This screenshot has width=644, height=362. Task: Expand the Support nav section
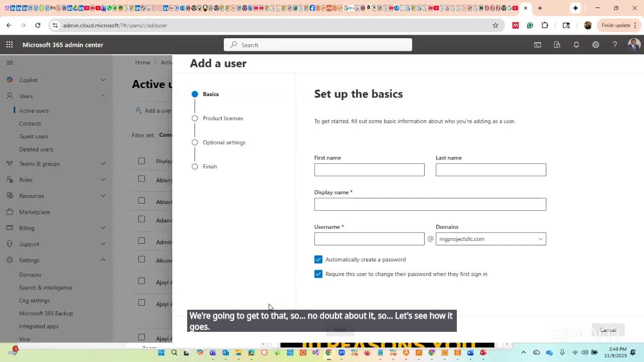pos(103,244)
